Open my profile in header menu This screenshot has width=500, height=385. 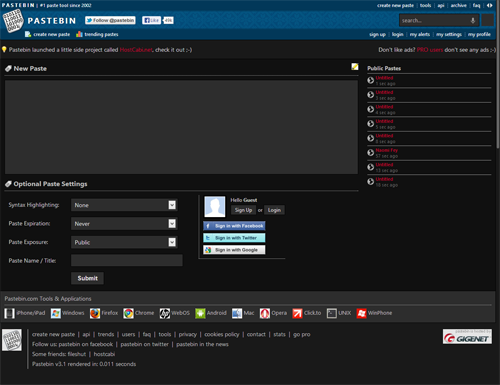[x=479, y=34]
